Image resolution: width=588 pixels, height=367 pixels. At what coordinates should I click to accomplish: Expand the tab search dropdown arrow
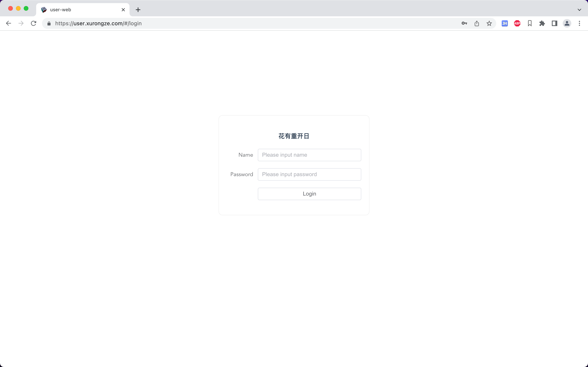[x=579, y=10]
